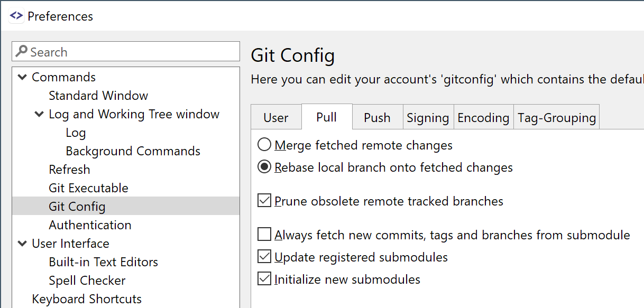Uncheck Prune obsolete remote tracked branches

264,200
